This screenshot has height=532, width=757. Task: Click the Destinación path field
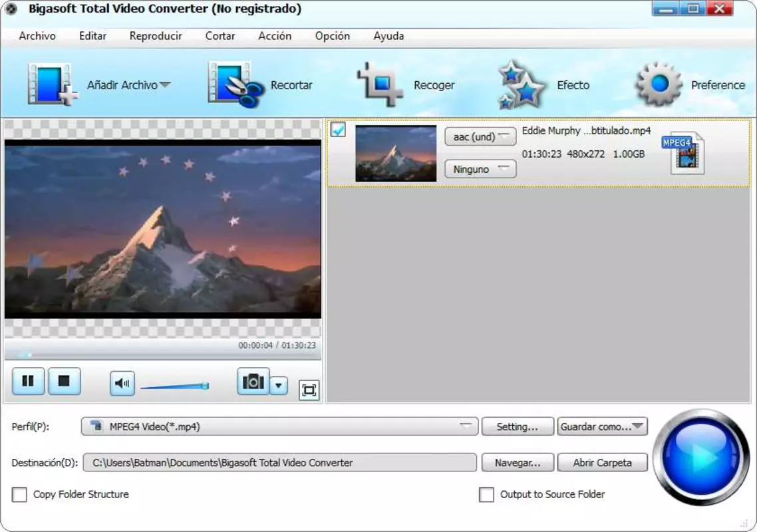(x=279, y=462)
